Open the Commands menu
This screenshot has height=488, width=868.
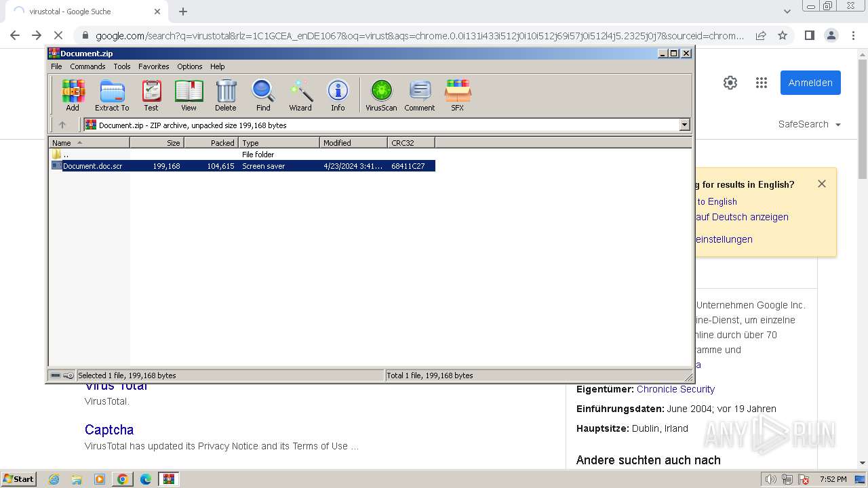(x=87, y=66)
